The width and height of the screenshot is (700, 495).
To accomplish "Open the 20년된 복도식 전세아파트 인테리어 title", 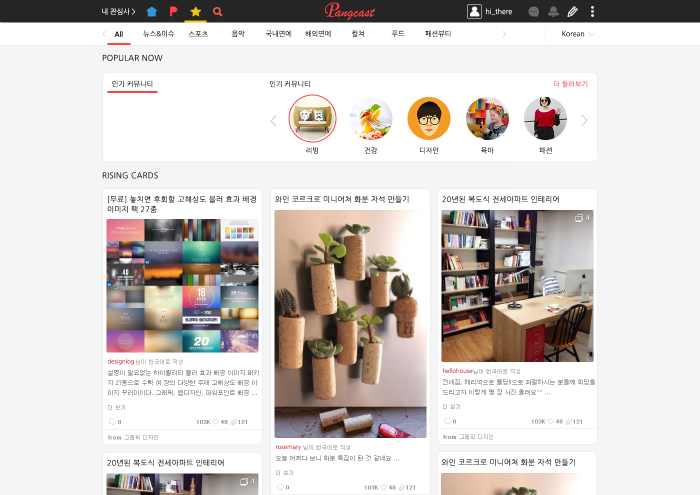I will tap(500, 199).
